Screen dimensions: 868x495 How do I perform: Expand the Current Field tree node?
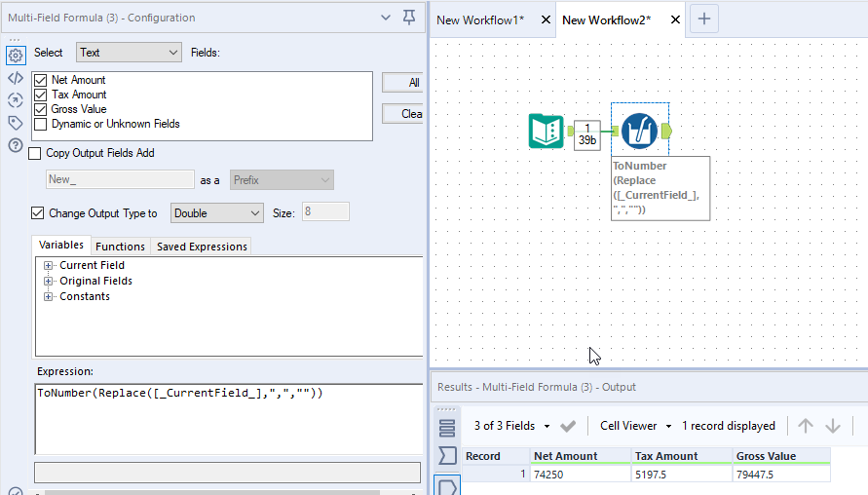click(48, 266)
